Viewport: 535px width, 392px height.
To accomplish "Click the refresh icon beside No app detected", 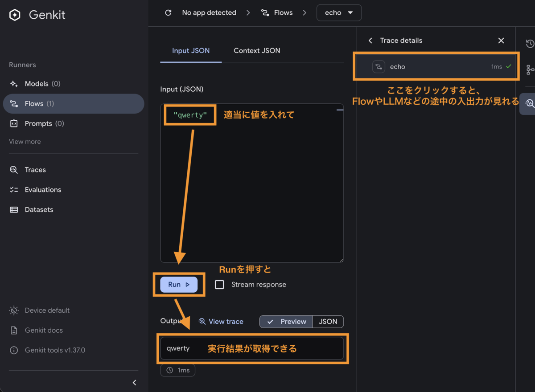I will coord(168,12).
